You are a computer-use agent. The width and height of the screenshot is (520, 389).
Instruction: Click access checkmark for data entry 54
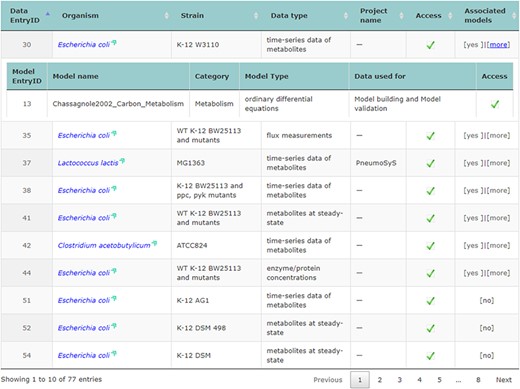[x=431, y=356]
